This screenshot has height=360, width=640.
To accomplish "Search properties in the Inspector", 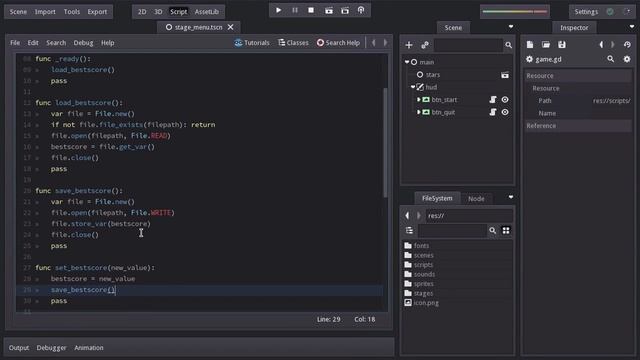I will [x=611, y=59].
